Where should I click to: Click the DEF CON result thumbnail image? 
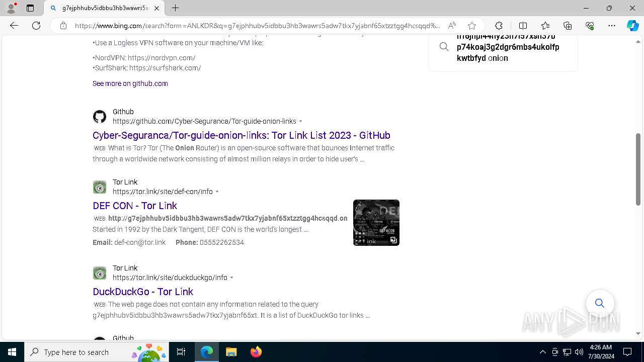click(x=376, y=223)
